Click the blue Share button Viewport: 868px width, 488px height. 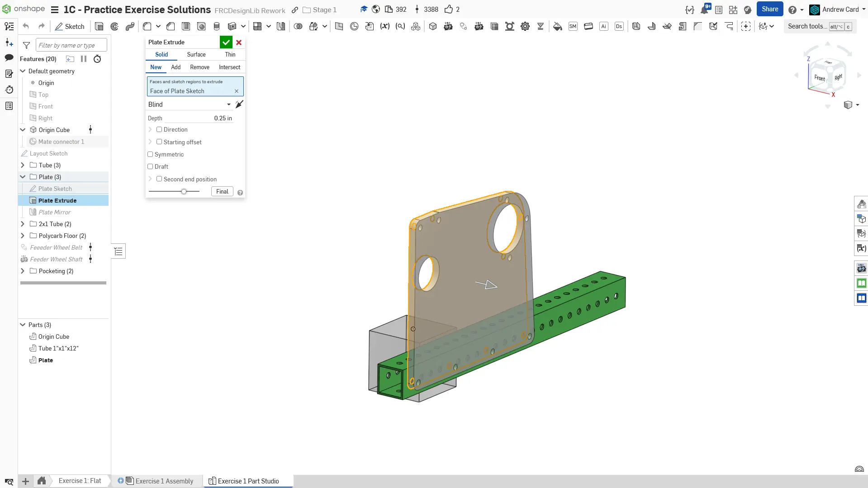769,9
